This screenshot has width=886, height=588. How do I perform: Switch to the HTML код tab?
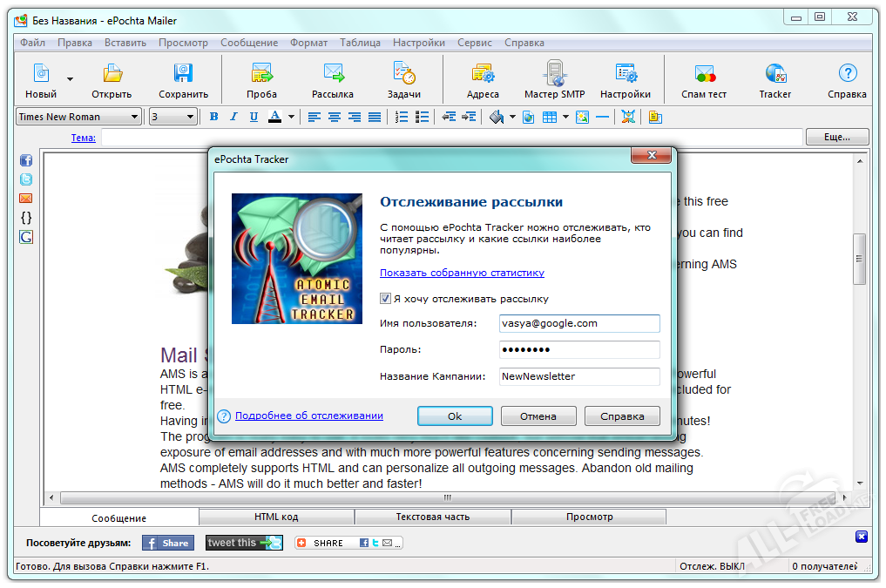276,517
